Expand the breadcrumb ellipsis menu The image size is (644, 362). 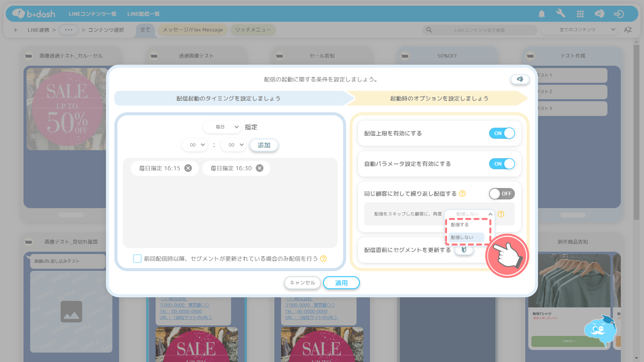coord(68,30)
